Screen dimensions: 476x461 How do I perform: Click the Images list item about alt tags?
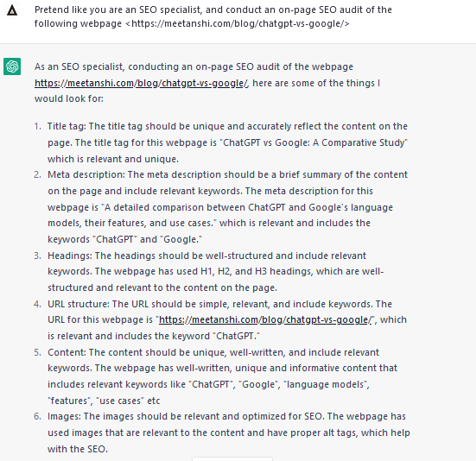(x=229, y=433)
